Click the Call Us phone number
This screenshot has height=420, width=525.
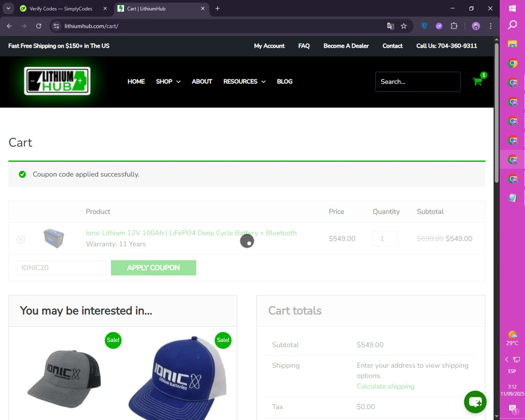tap(447, 46)
